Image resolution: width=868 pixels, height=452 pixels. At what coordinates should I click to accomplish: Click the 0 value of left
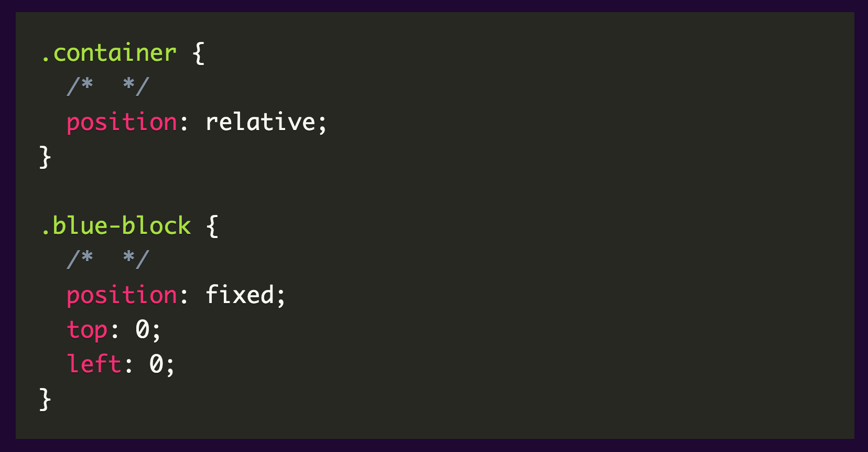coord(156,364)
